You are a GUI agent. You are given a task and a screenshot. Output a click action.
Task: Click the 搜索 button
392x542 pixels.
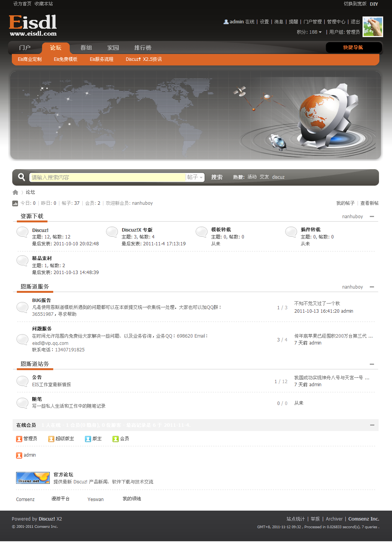(x=217, y=177)
